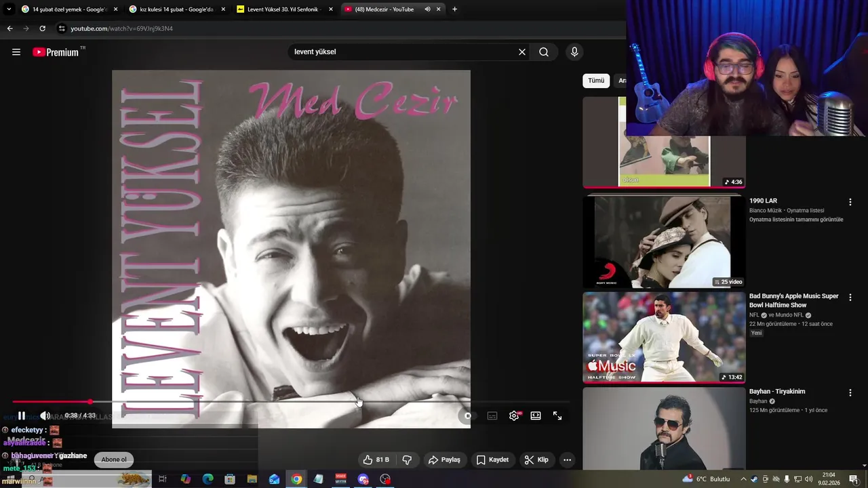The height and width of the screenshot is (488, 868).
Task: Toggle the autoplay switch in player
Action: pyautogui.click(x=467, y=415)
